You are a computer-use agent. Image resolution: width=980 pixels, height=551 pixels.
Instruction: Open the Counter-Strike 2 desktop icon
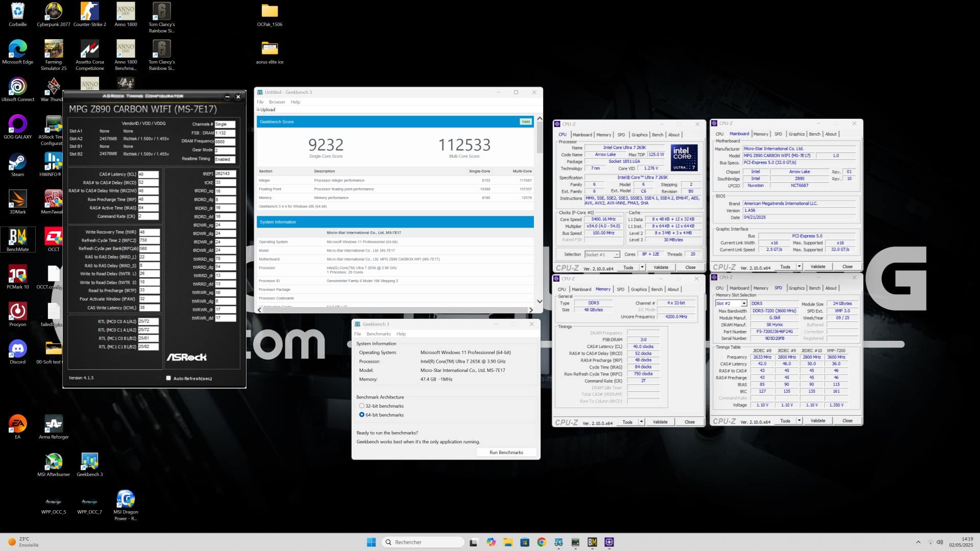click(90, 14)
